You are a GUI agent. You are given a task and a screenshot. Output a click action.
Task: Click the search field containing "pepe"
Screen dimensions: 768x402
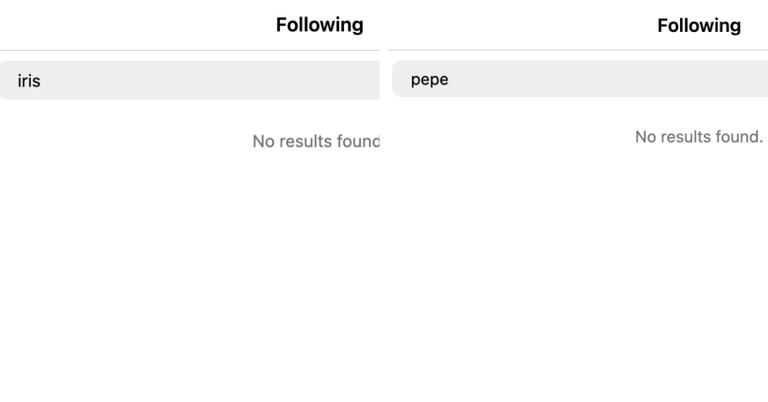click(580, 79)
